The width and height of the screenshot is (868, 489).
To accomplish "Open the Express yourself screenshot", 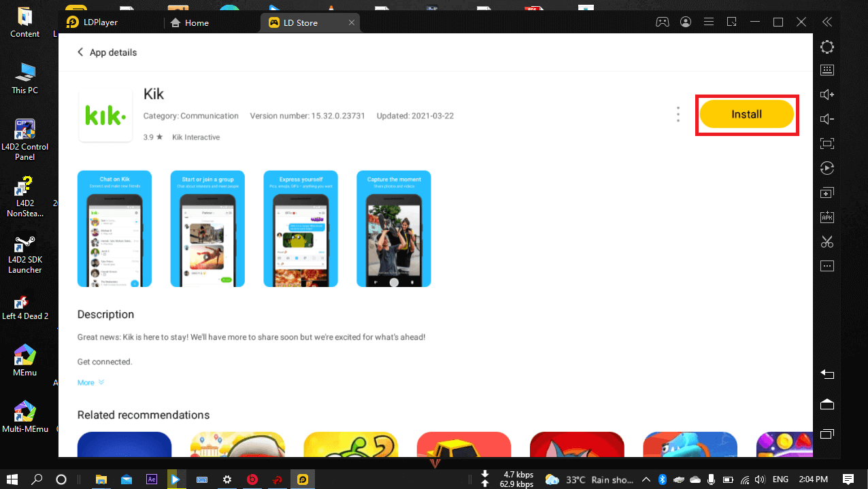I will tap(301, 229).
